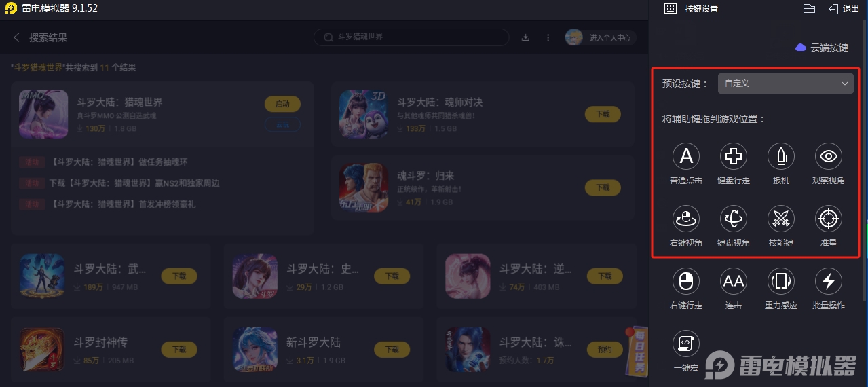
Task: Select the 技能键 crossed swords icon
Action: pos(781,219)
